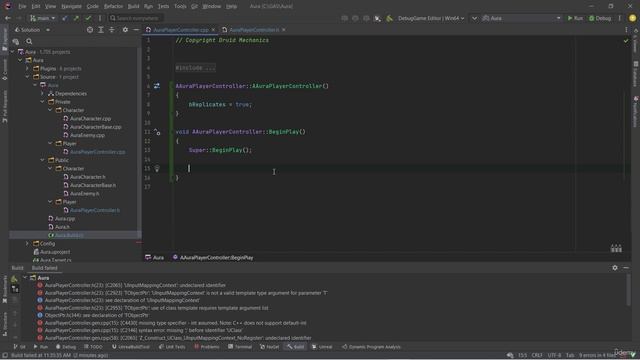Click the Run button
The height and width of the screenshot is (360, 640).
click(575, 18)
